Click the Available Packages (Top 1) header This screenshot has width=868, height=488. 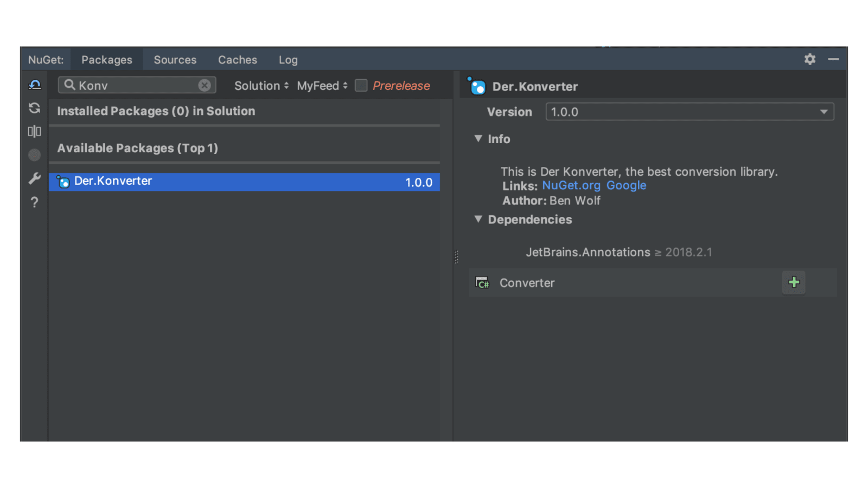138,148
